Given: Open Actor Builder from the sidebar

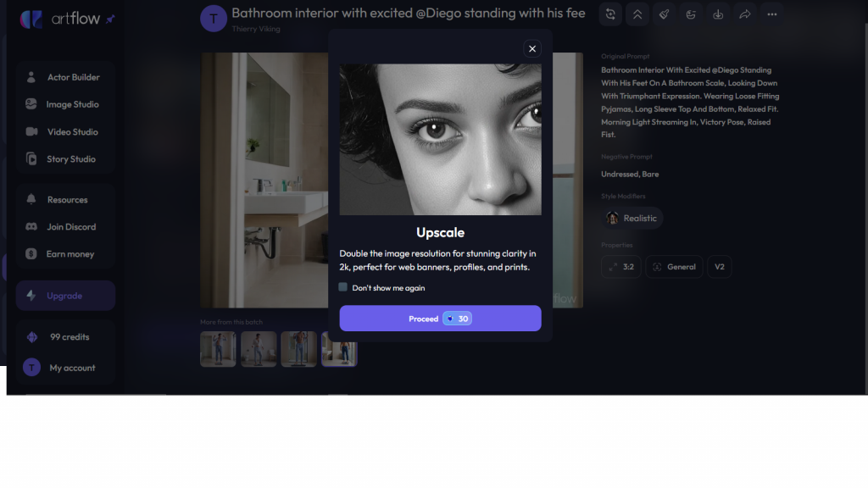Looking at the screenshot, I should 65,77.
